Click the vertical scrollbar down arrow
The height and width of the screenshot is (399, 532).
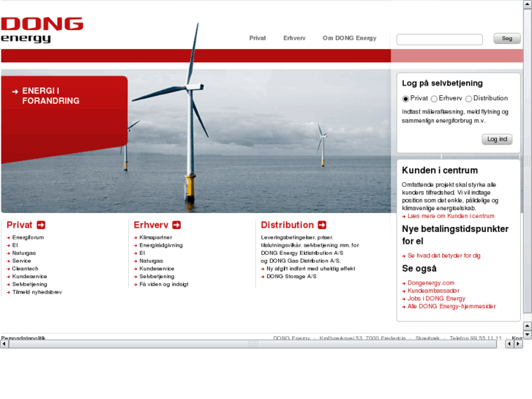(x=528, y=335)
